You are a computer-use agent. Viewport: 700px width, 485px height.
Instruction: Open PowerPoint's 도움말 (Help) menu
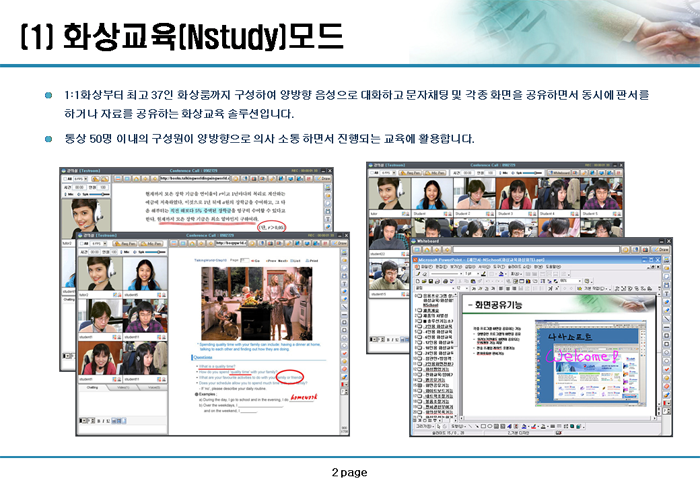[553, 267]
